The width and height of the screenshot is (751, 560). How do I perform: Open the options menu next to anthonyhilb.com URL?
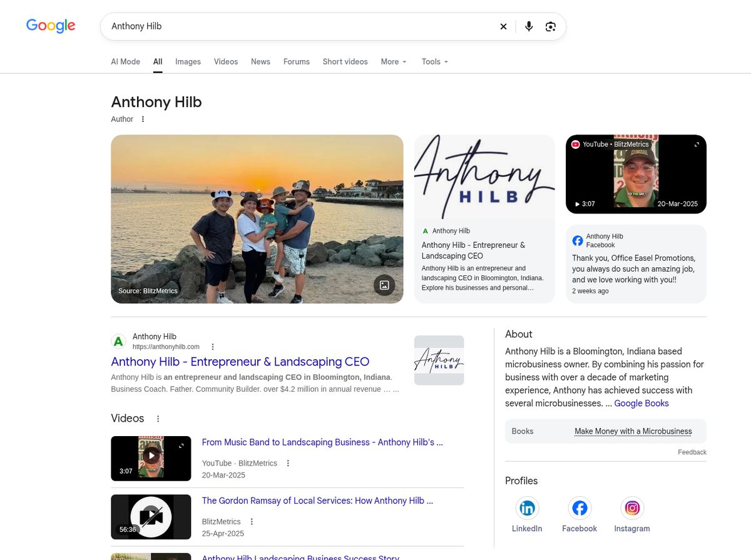click(213, 347)
